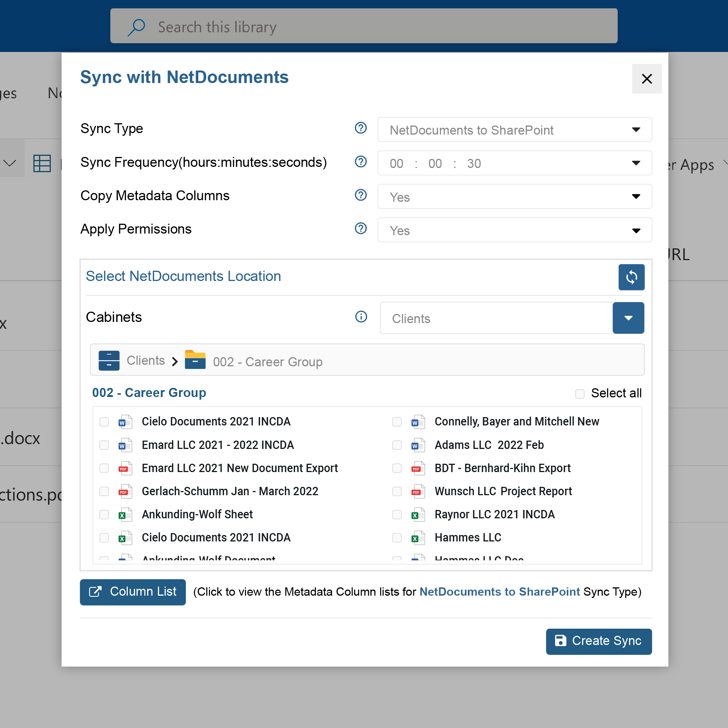Click the Create Sync button
The image size is (728, 728).
click(x=599, y=641)
